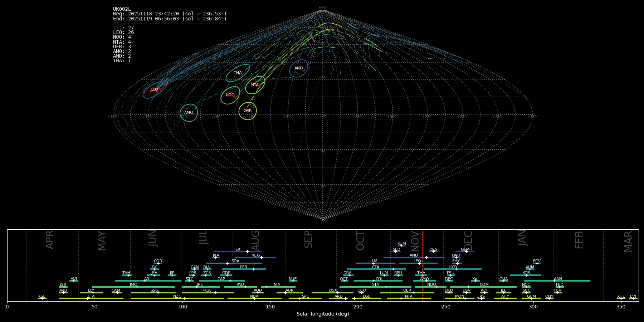Click the yellow OER radiant circle on the map
This screenshot has width=644, height=322.
coord(248,111)
